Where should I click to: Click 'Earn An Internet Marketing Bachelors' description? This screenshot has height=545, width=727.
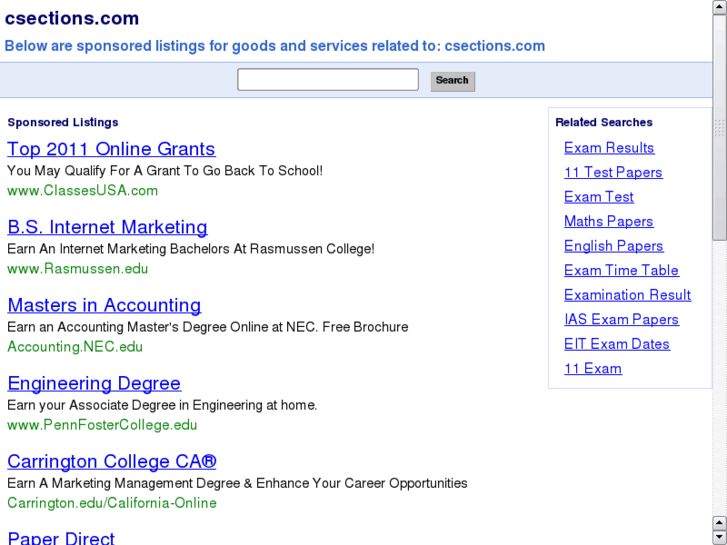coord(191,249)
